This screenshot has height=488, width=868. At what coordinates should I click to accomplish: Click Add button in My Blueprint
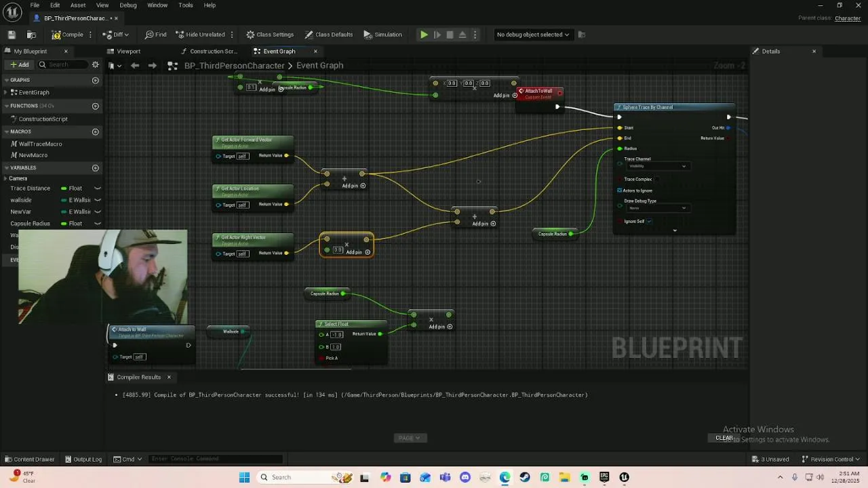[x=19, y=64]
